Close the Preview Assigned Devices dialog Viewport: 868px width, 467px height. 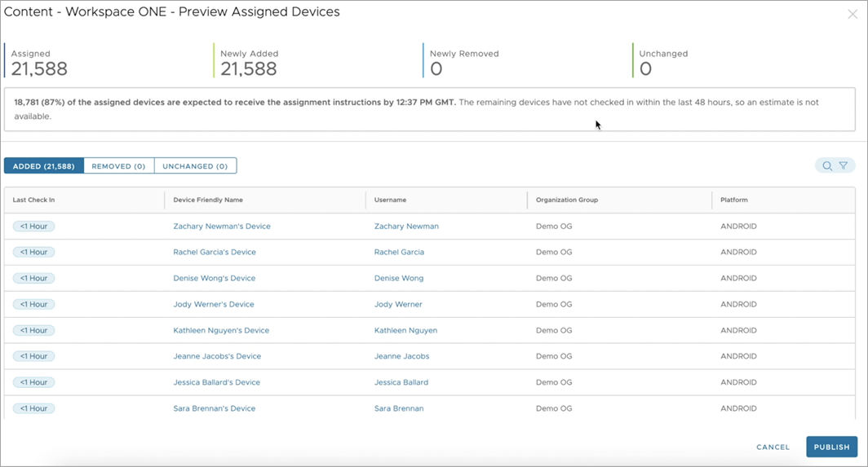click(x=852, y=15)
